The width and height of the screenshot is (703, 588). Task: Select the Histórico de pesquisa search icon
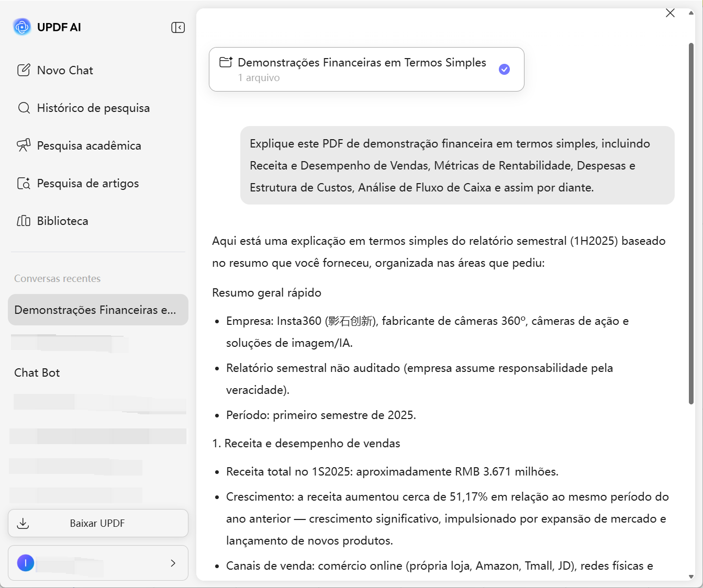coord(24,108)
